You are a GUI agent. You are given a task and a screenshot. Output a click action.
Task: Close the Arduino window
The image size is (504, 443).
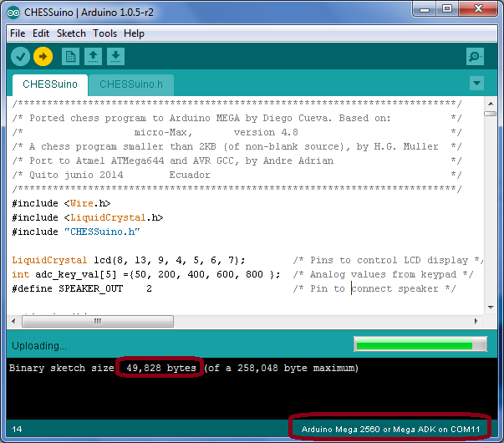478,9
